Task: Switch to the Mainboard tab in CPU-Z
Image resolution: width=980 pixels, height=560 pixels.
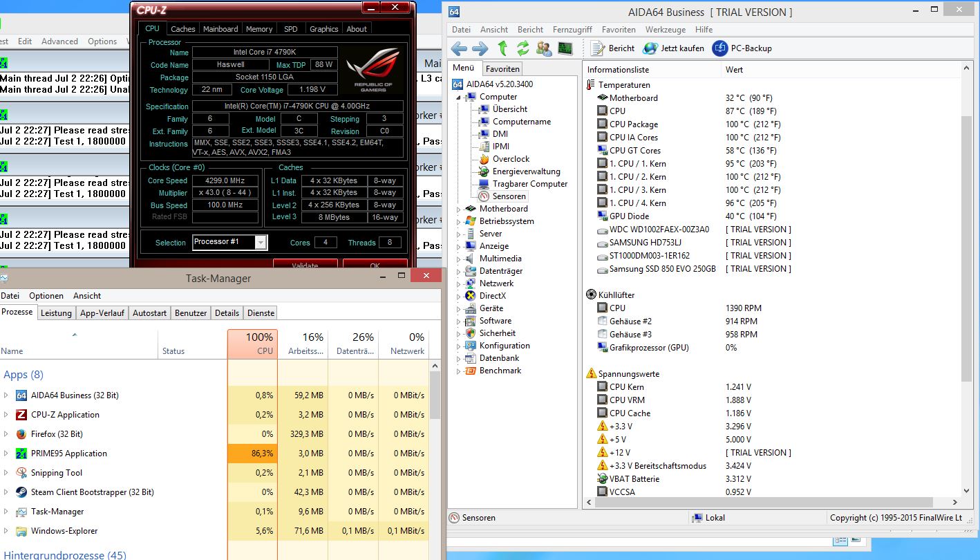Action: click(x=220, y=29)
